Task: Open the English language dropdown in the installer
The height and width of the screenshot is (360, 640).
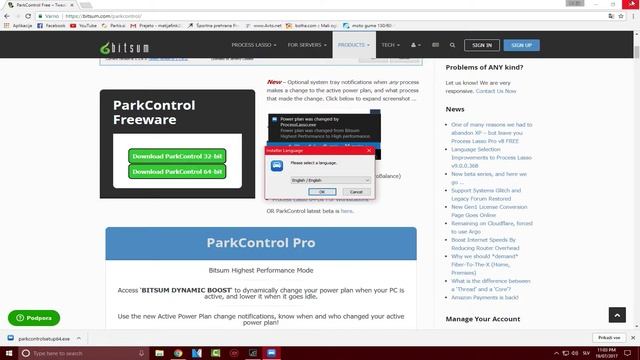Action: tap(330, 180)
